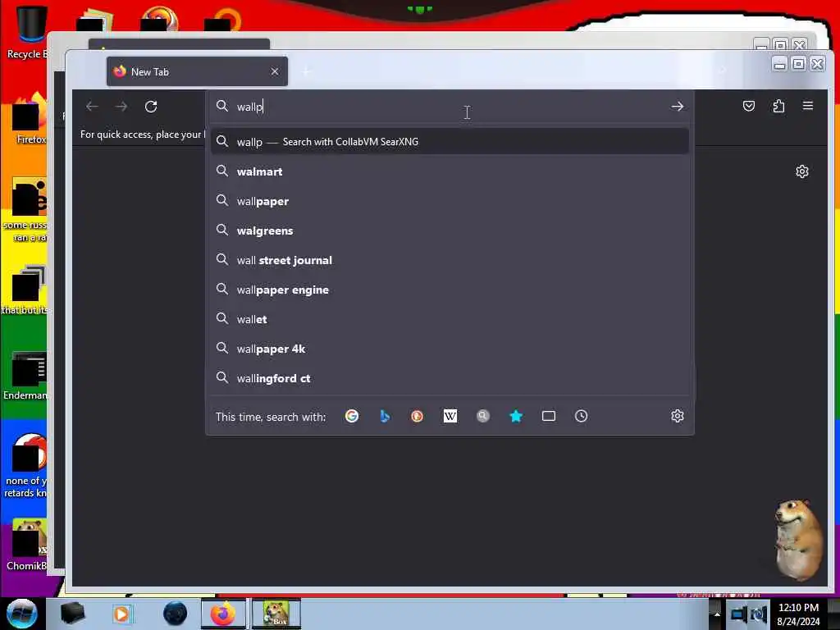Select the Firefox desktop shortcut
This screenshot has width=840, height=630.
[30, 118]
